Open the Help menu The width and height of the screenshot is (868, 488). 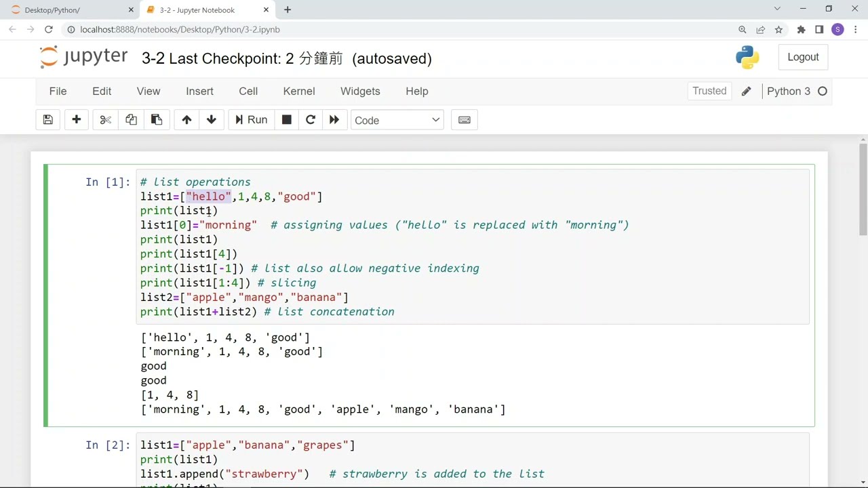417,91
